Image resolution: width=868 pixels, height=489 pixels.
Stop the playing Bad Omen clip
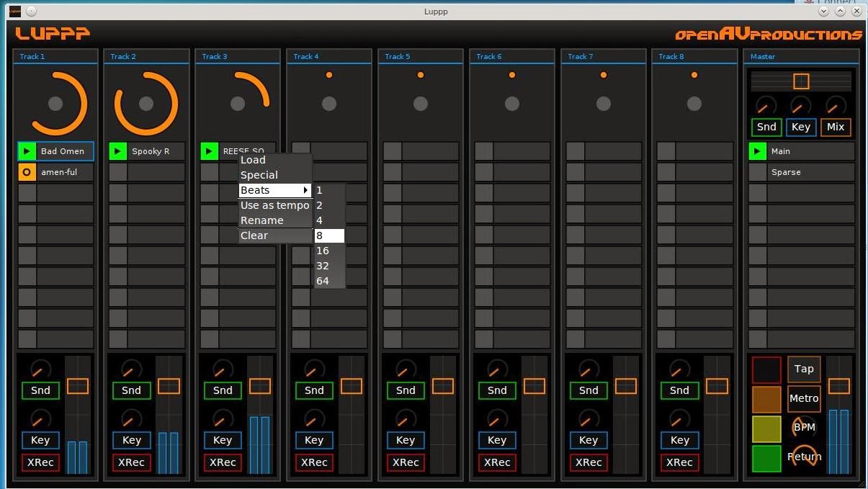[x=27, y=151]
